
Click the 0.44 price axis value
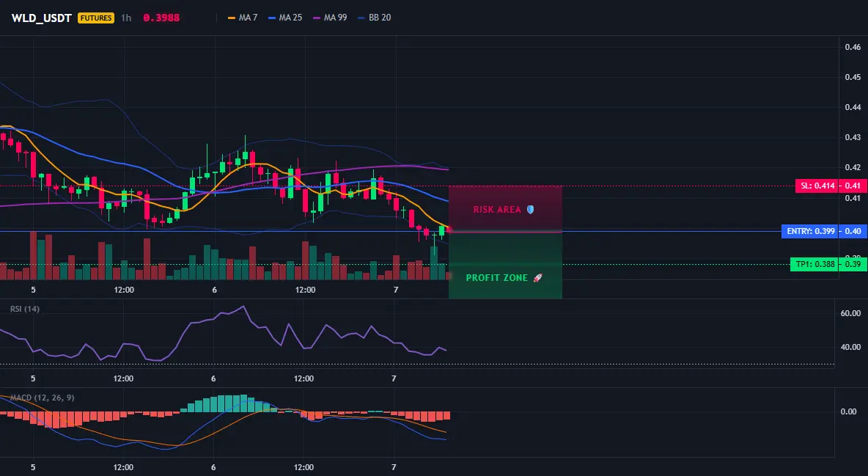coord(853,107)
